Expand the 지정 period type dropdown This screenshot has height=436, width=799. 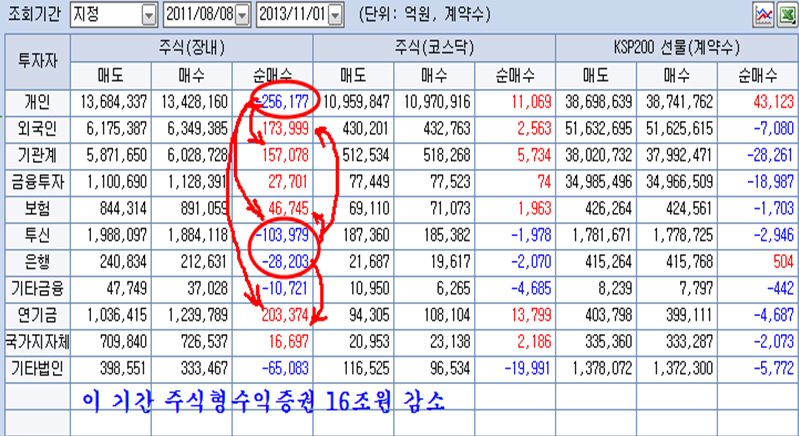(149, 15)
